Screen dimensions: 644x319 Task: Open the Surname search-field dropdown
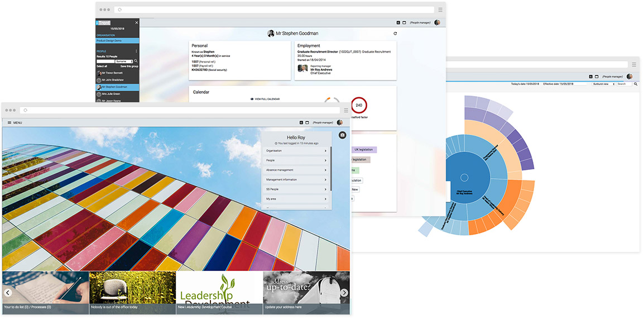(x=124, y=61)
